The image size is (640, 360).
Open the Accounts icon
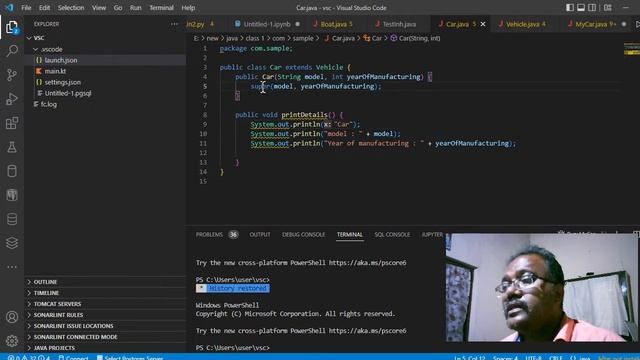click(12, 317)
